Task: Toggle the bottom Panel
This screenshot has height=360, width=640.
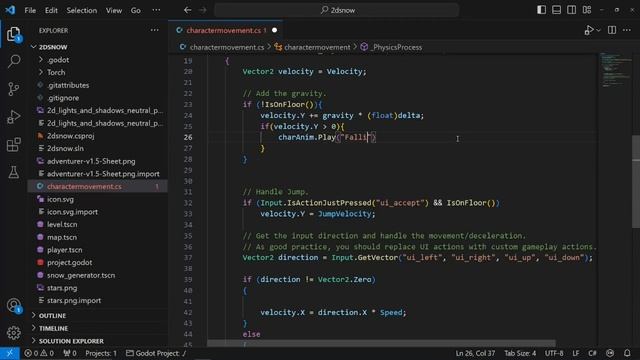Action: [x=556, y=10]
